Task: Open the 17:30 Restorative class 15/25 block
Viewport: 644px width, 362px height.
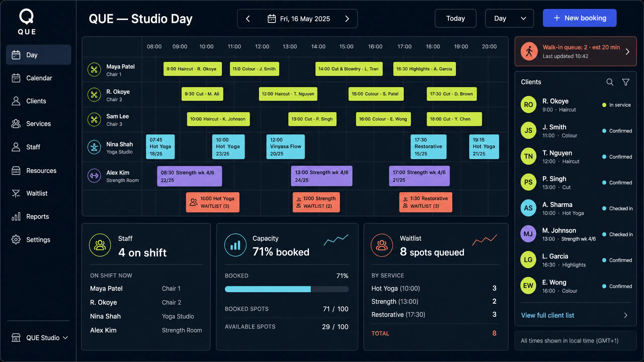Action: (x=428, y=147)
